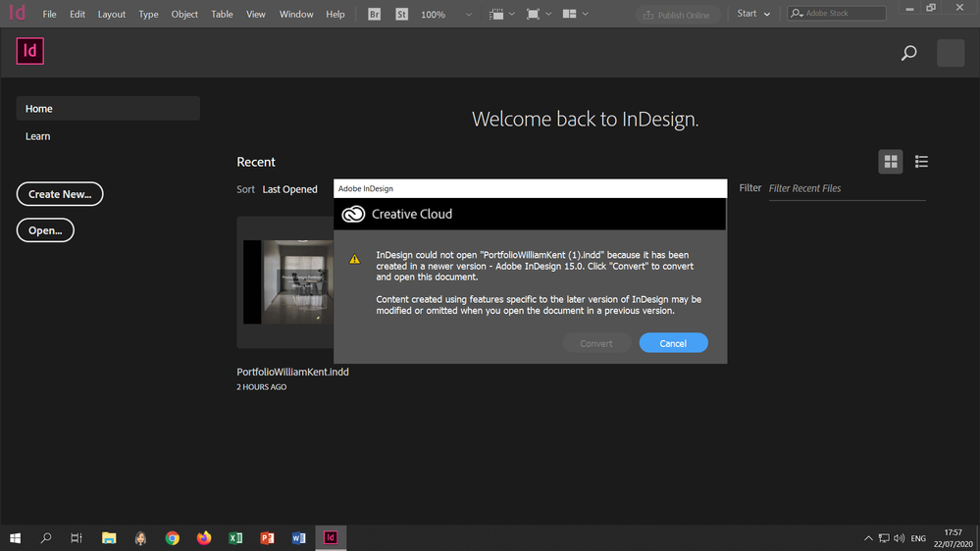Open the Start workspace switcher dropdown
The height and width of the screenshot is (551, 980).
point(753,14)
